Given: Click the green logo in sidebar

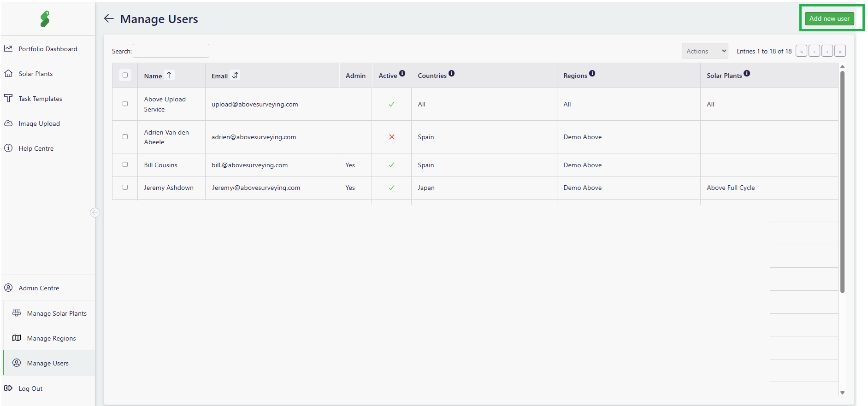Looking at the screenshot, I should (45, 19).
